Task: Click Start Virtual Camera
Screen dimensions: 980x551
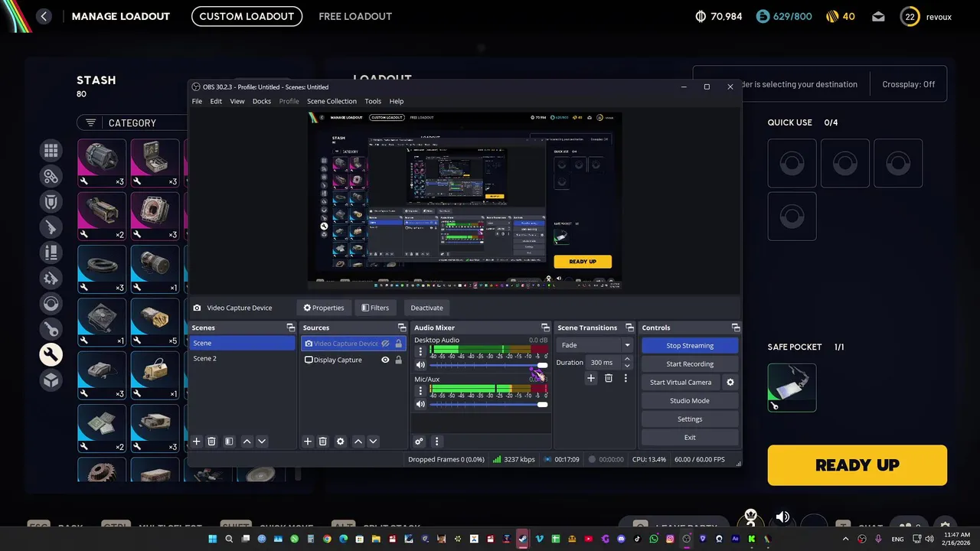Action: pyautogui.click(x=681, y=383)
